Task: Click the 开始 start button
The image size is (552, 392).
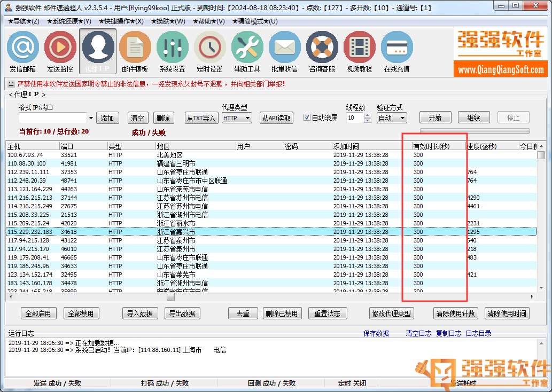Action: coord(435,117)
